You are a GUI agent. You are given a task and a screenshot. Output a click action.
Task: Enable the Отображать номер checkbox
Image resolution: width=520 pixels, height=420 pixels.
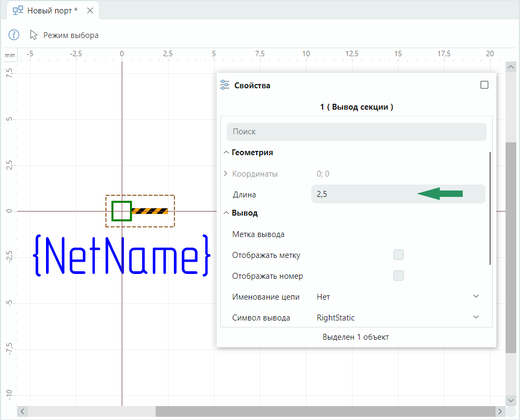[x=398, y=276]
